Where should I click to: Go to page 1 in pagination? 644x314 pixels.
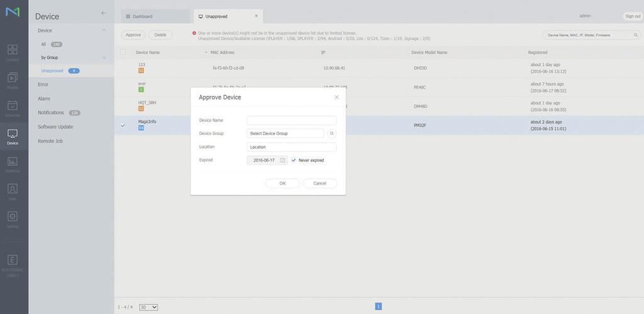click(378, 306)
